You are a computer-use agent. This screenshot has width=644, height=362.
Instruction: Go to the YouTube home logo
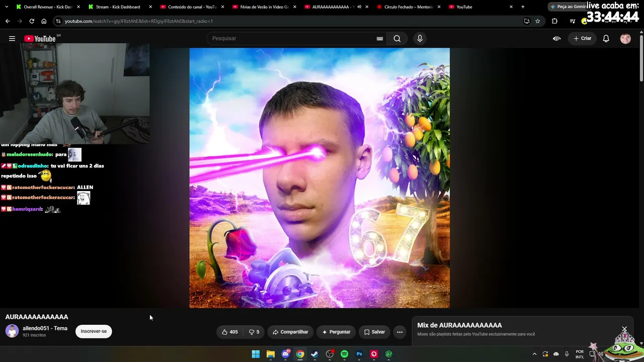[40, 39]
